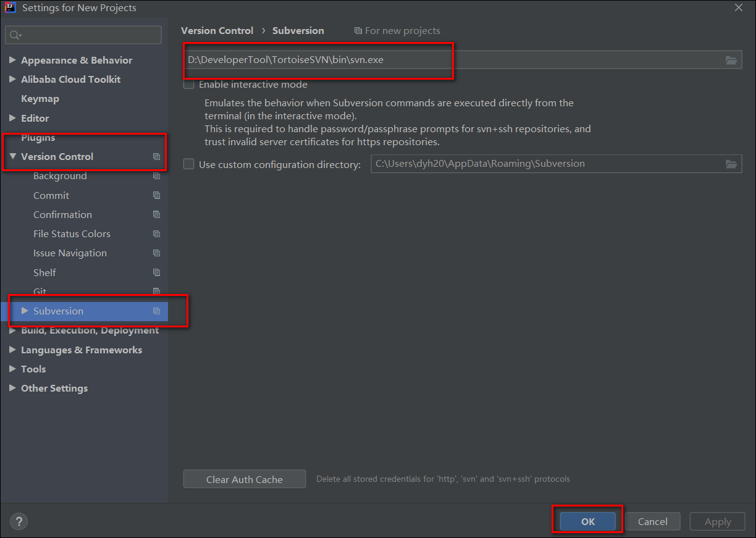Click project-level icon beside Commit
This screenshot has height=538, width=756.
pos(157,195)
